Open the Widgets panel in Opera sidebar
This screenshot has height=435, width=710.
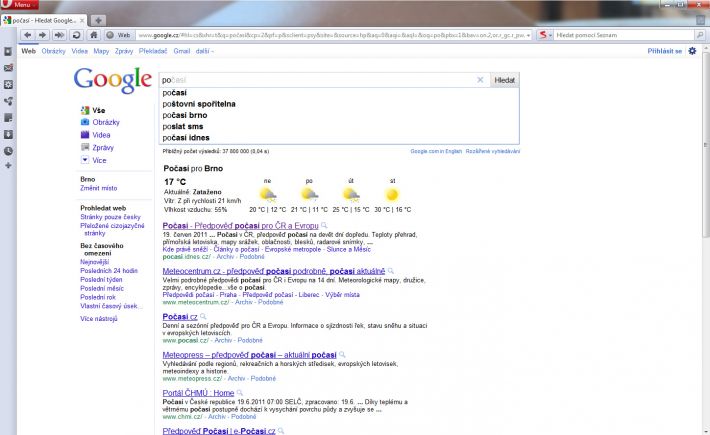click(x=8, y=85)
